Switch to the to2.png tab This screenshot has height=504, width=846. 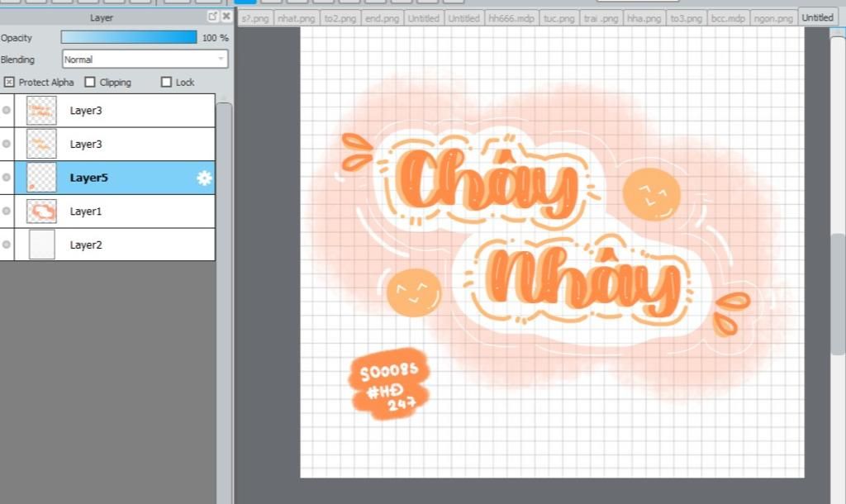(x=340, y=18)
